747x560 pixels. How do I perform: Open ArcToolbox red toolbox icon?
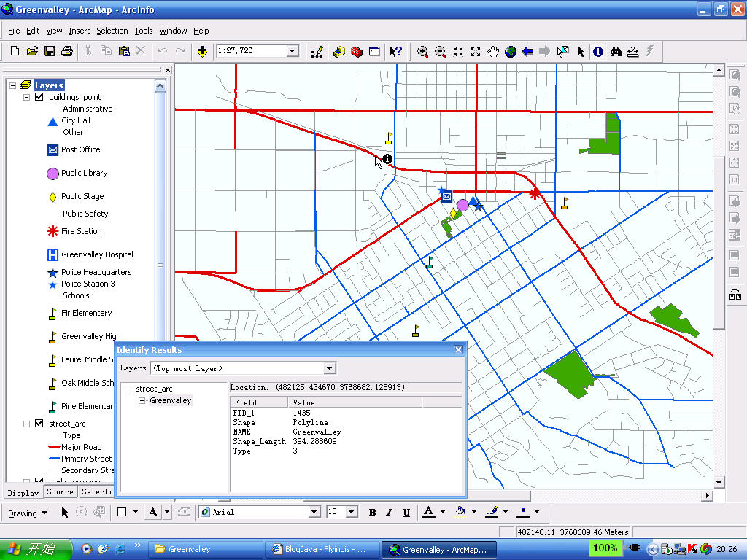[x=356, y=52]
